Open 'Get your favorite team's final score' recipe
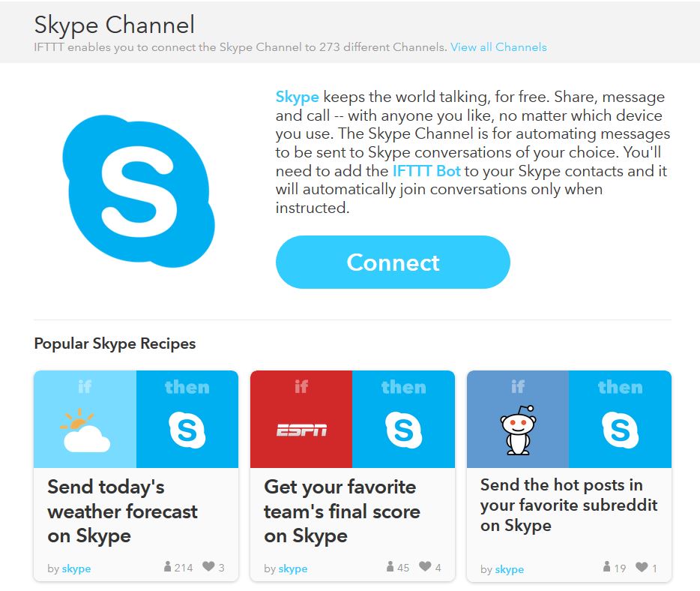The width and height of the screenshot is (700, 591). coord(342,511)
